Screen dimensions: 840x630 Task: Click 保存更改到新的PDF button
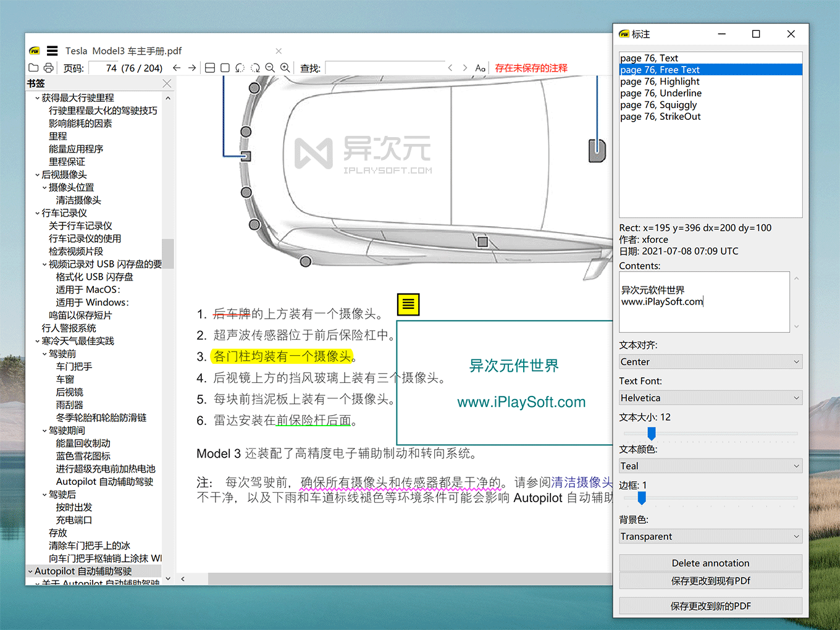click(x=710, y=607)
